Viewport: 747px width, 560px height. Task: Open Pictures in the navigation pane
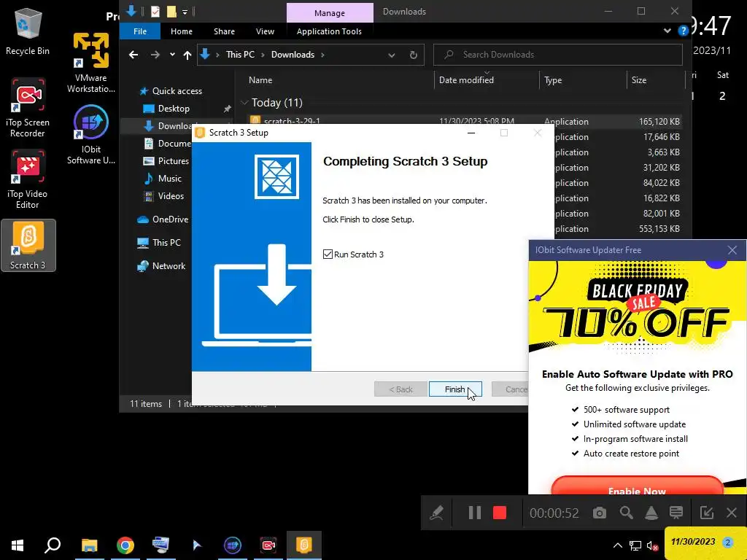[173, 161]
